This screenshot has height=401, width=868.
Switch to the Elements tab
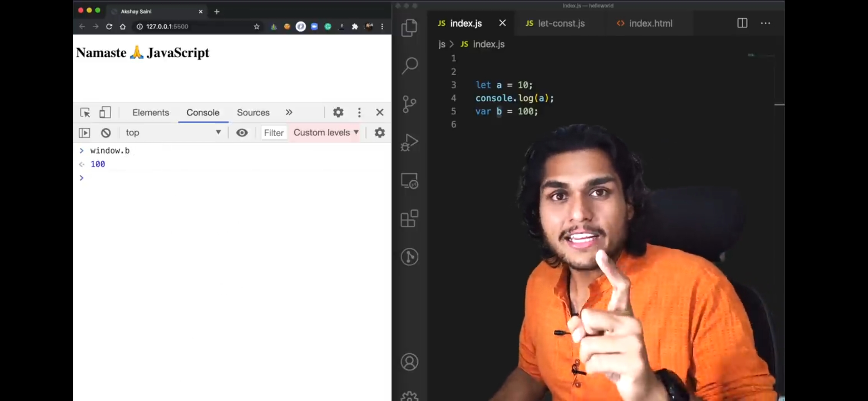pyautogui.click(x=151, y=113)
